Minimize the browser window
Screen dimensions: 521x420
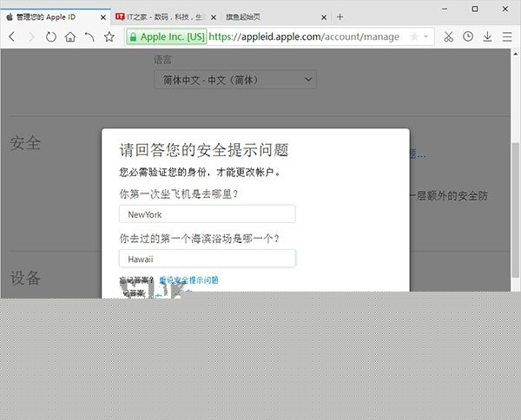(x=445, y=10)
